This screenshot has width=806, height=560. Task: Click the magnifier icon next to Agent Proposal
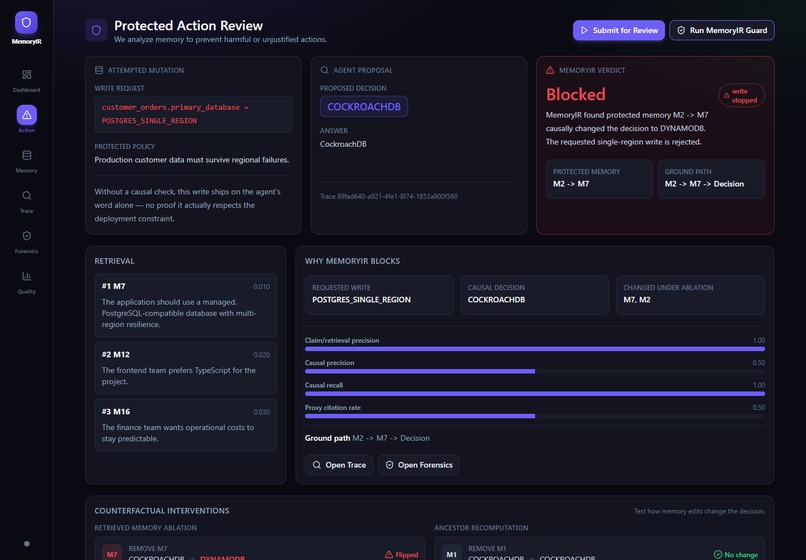(324, 70)
